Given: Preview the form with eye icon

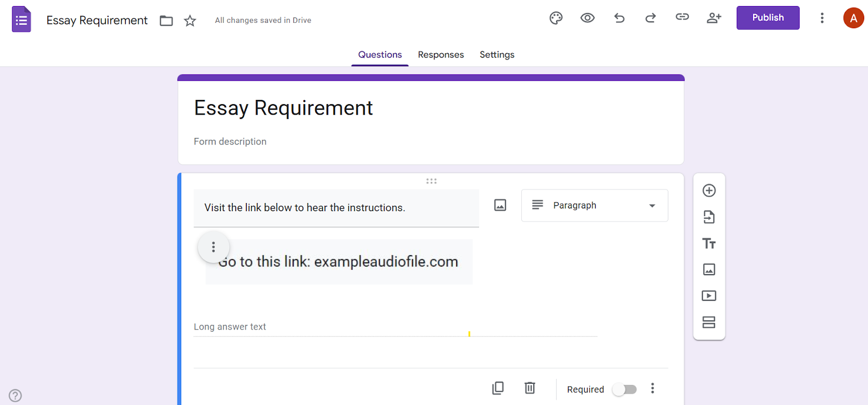Looking at the screenshot, I should tap(588, 18).
